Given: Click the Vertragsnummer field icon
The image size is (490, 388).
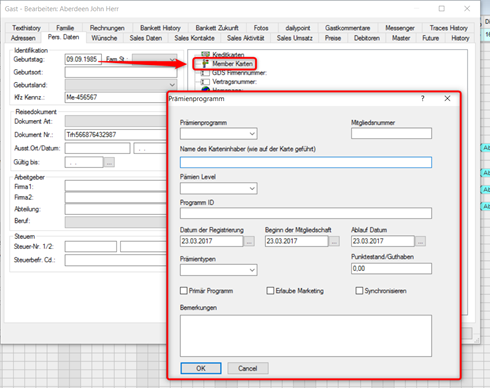Looking at the screenshot, I should (205, 82).
